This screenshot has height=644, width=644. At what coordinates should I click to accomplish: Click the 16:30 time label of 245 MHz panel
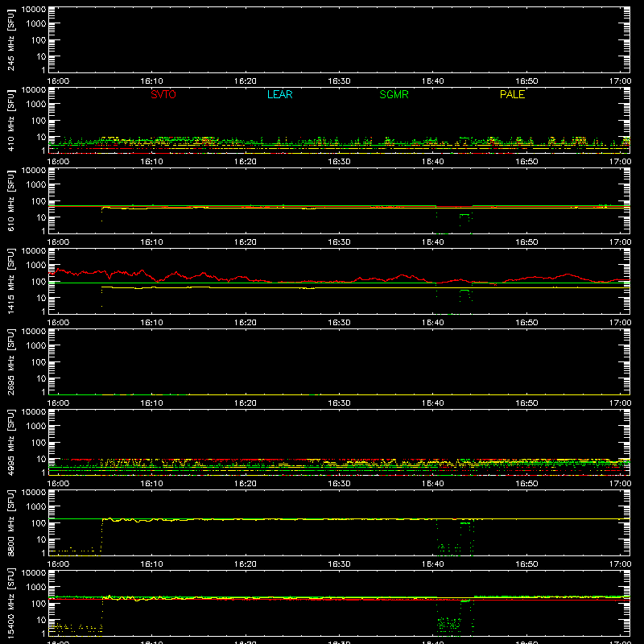click(x=339, y=81)
